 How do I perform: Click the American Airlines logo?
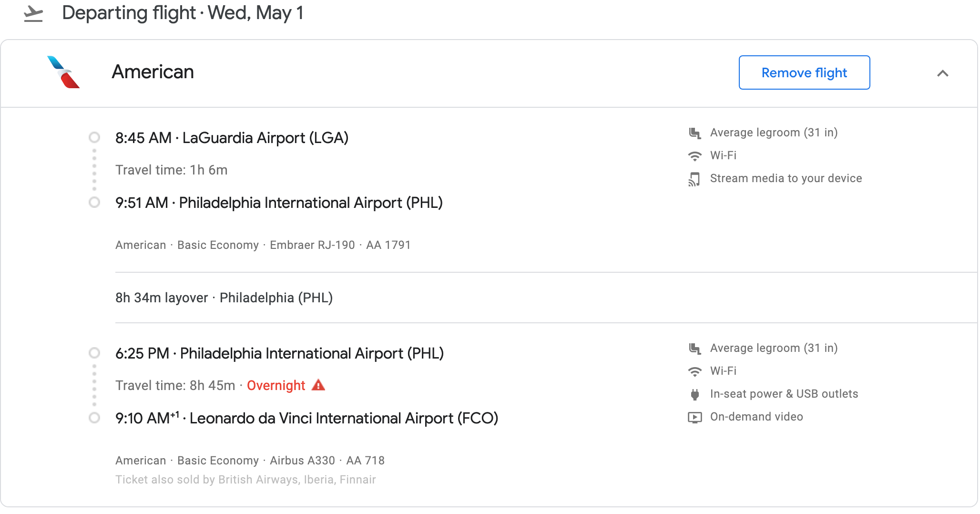click(63, 72)
